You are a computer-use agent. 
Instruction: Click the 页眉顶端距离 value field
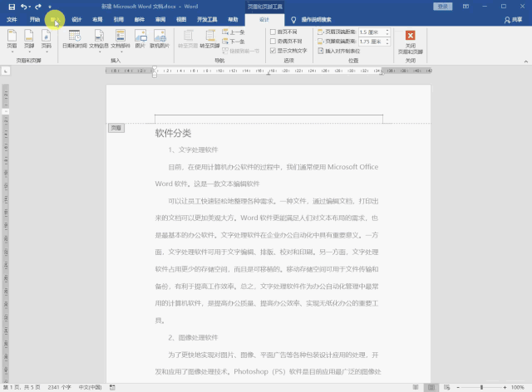(372, 32)
